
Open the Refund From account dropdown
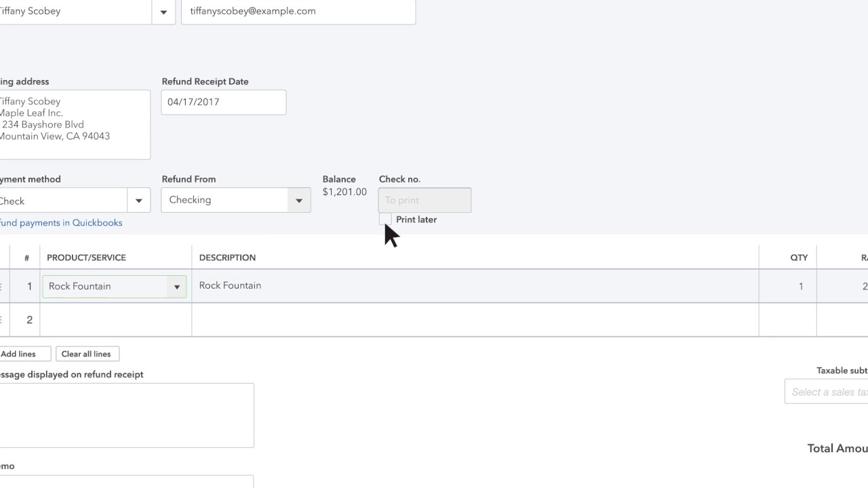click(298, 200)
